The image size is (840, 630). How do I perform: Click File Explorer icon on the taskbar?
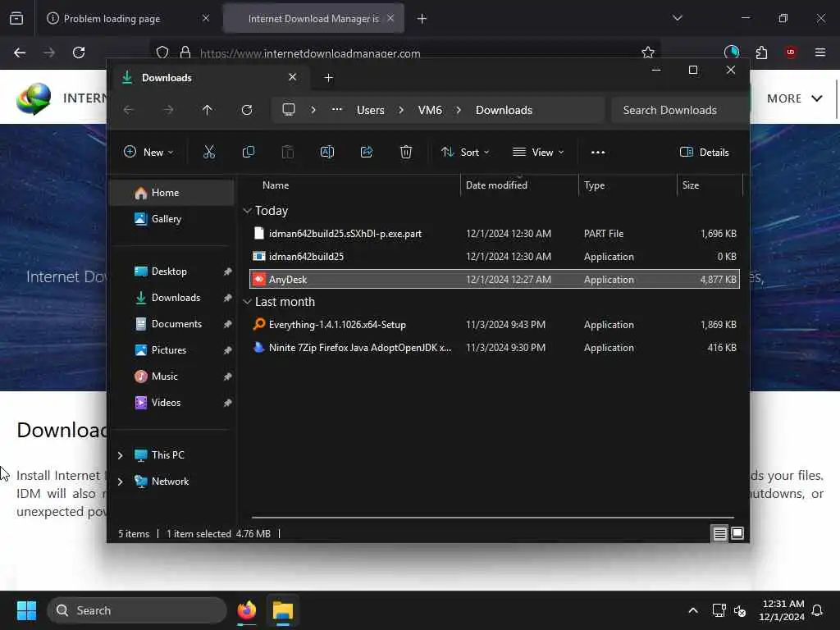(x=283, y=610)
